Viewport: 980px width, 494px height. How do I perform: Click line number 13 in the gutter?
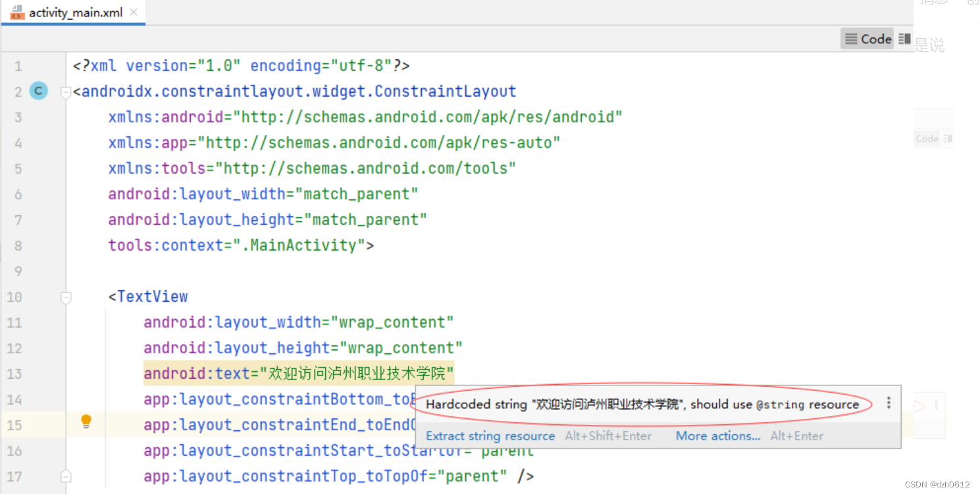(x=14, y=374)
